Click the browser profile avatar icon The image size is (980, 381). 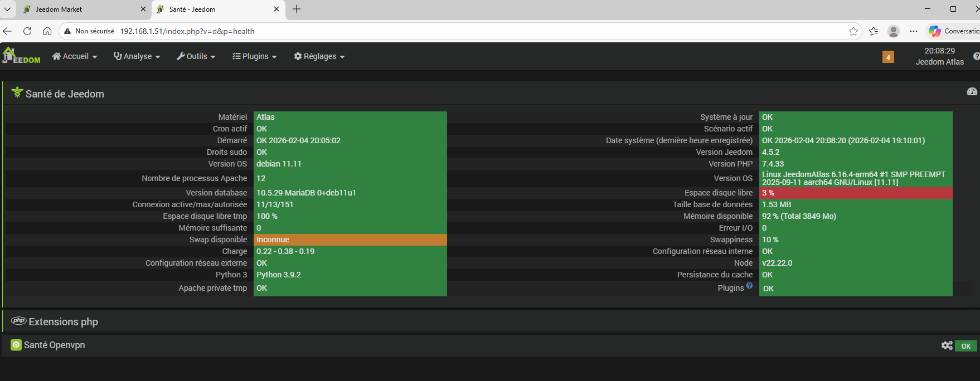coord(894,31)
